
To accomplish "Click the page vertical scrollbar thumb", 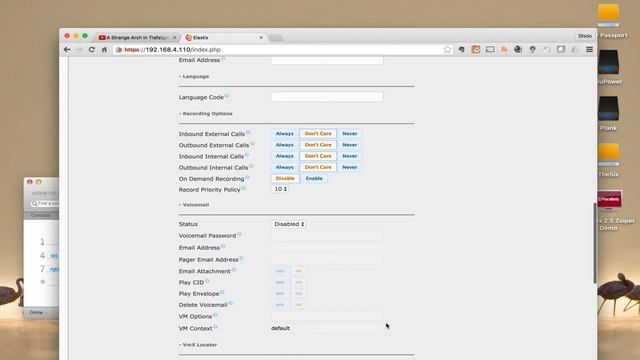I will 594,242.
